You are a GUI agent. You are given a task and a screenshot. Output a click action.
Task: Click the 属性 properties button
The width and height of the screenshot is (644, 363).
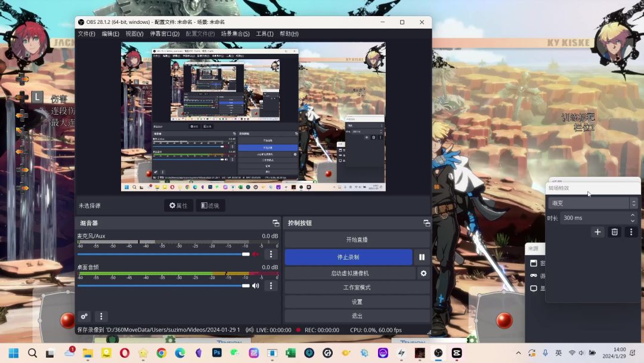179,205
